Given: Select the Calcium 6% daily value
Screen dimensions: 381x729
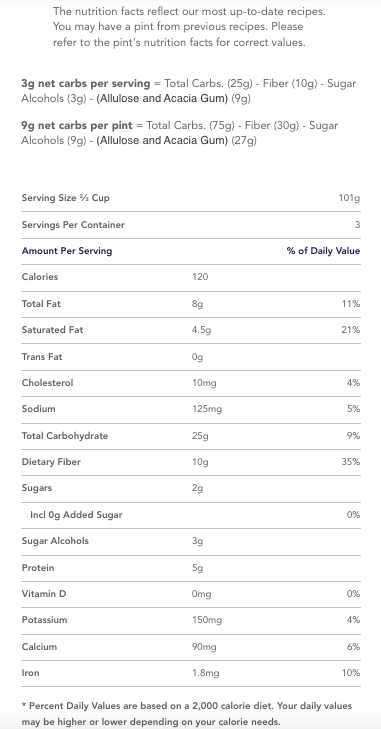Looking at the screenshot, I should tap(354, 647).
